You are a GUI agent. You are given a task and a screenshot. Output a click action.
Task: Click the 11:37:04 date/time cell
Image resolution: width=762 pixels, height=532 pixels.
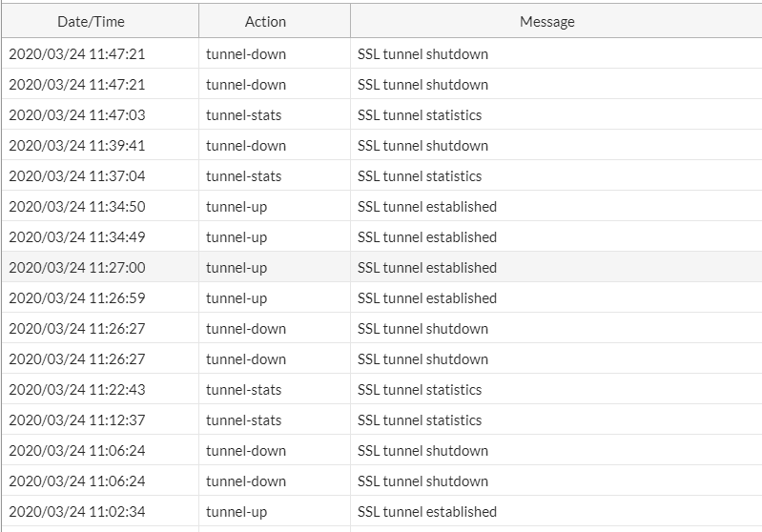pos(77,176)
